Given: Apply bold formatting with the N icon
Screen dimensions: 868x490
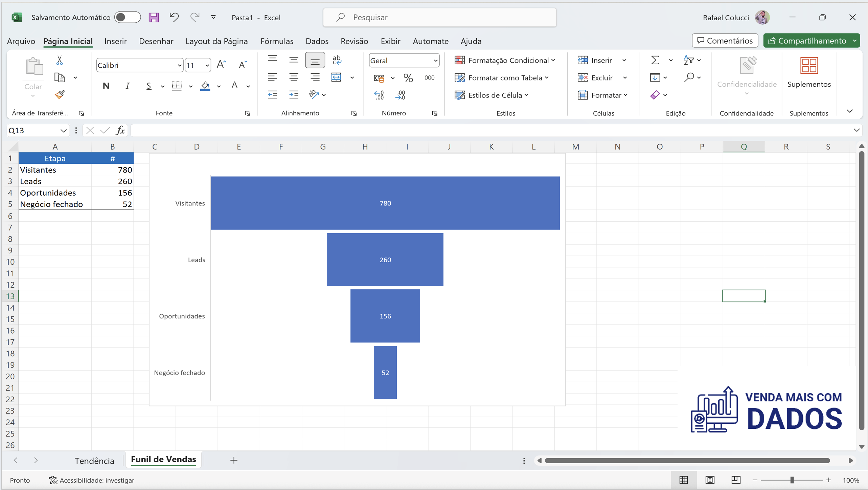Looking at the screenshot, I should 106,86.
